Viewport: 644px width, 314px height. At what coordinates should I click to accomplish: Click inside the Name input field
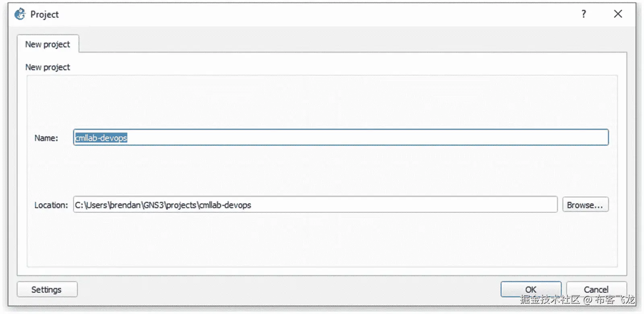point(341,138)
